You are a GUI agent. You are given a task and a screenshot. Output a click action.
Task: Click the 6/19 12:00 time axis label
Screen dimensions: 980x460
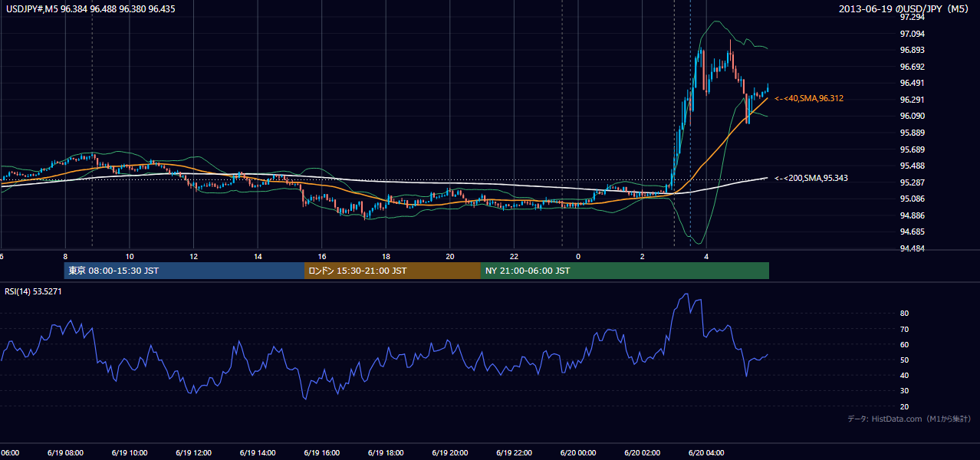point(193,453)
